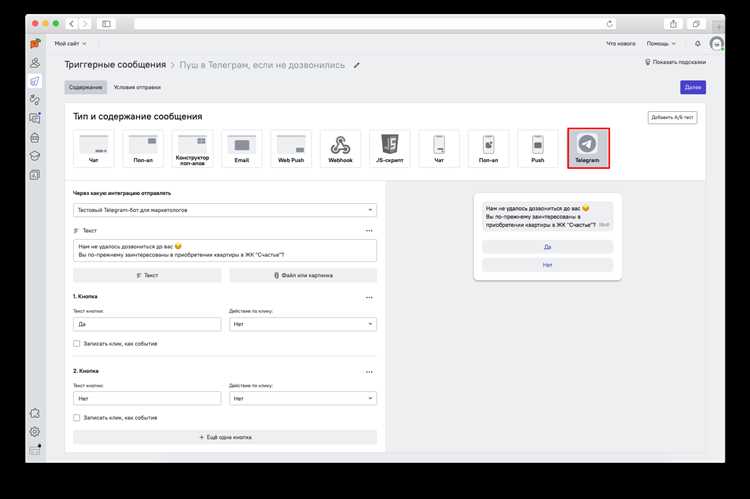The width and height of the screenshot is (750, 499).
Task: Open click action dropdown for button 1
Action: 303,324
